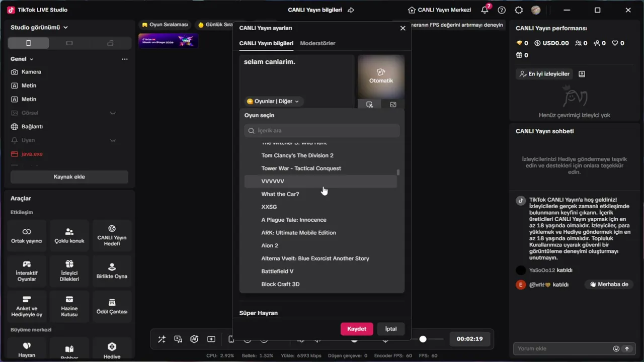Viewport: 644px width, 362px height.
Task: Click the game list scrollbar thumb
Action: [x=398, y=172]
